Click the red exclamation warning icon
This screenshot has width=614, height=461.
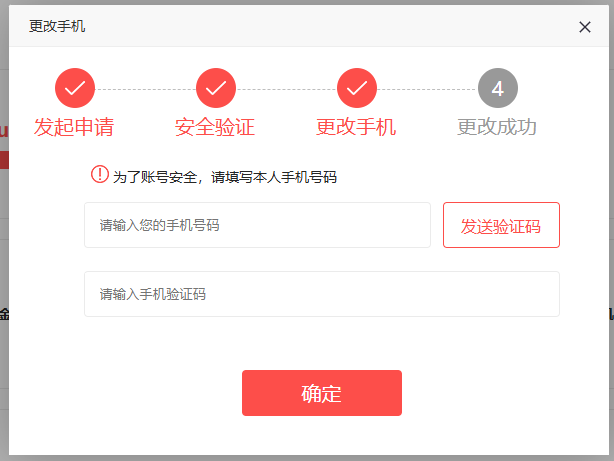pyautogui.click(x=100, y=174)
